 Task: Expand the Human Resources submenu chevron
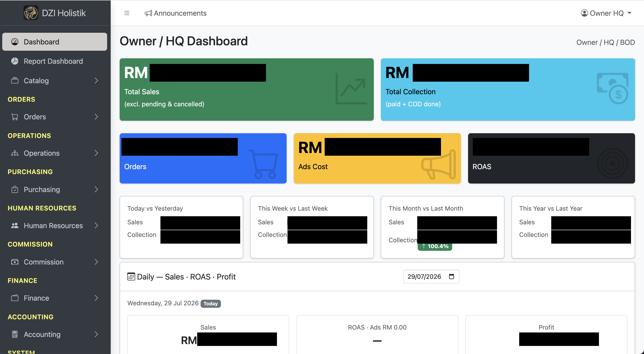(x=97, y=226)
